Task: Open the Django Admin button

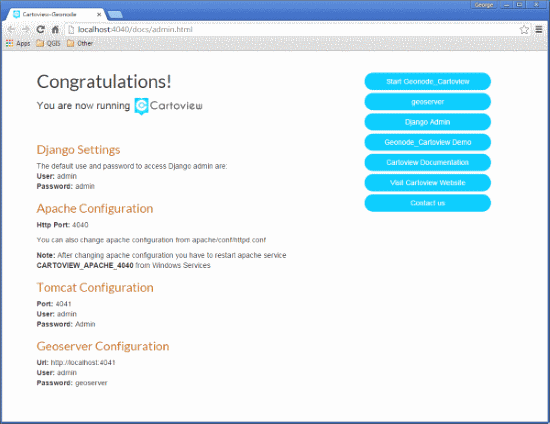Action: (428, 122)
